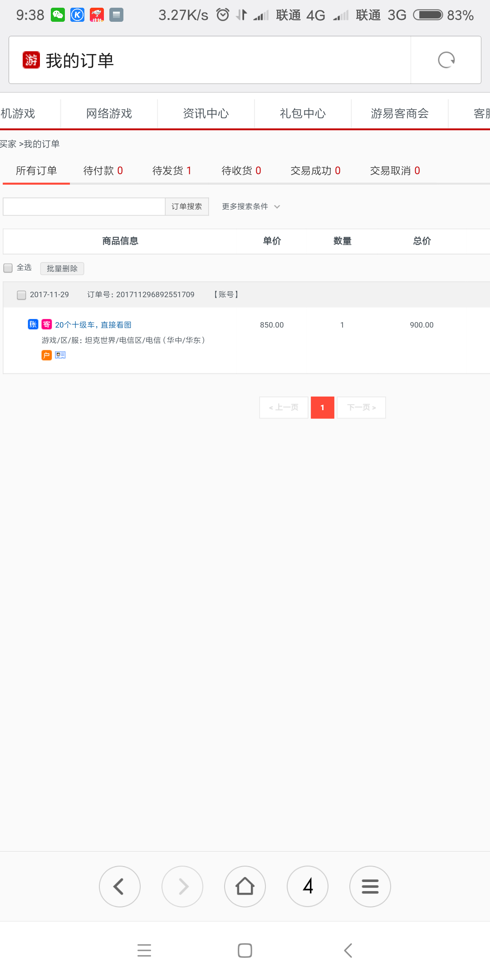Tap the red app notification icon
490x980 pixels.
97,15
